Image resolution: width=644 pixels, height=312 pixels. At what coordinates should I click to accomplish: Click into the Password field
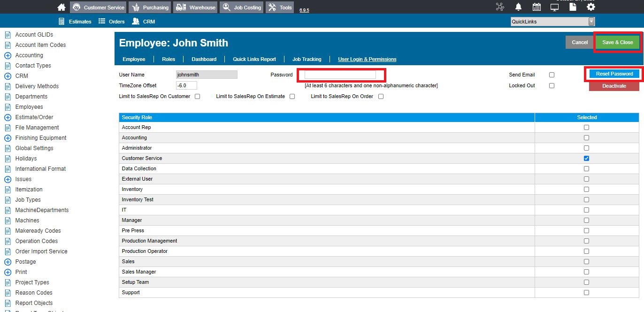(340, 75)
